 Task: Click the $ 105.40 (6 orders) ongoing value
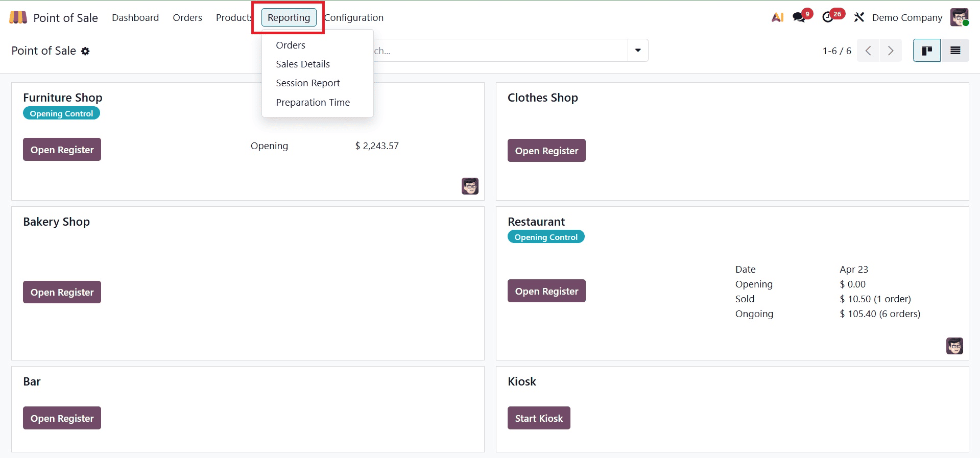[x=880, y=314]
